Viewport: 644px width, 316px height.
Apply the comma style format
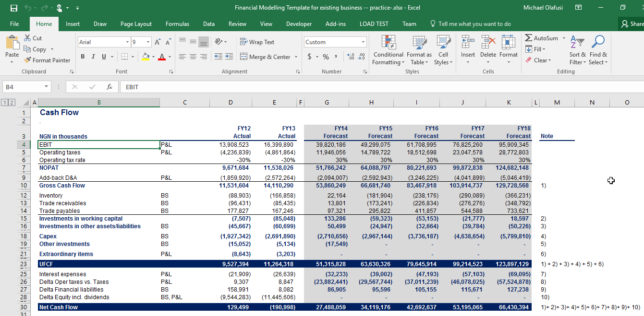[336, 57]
